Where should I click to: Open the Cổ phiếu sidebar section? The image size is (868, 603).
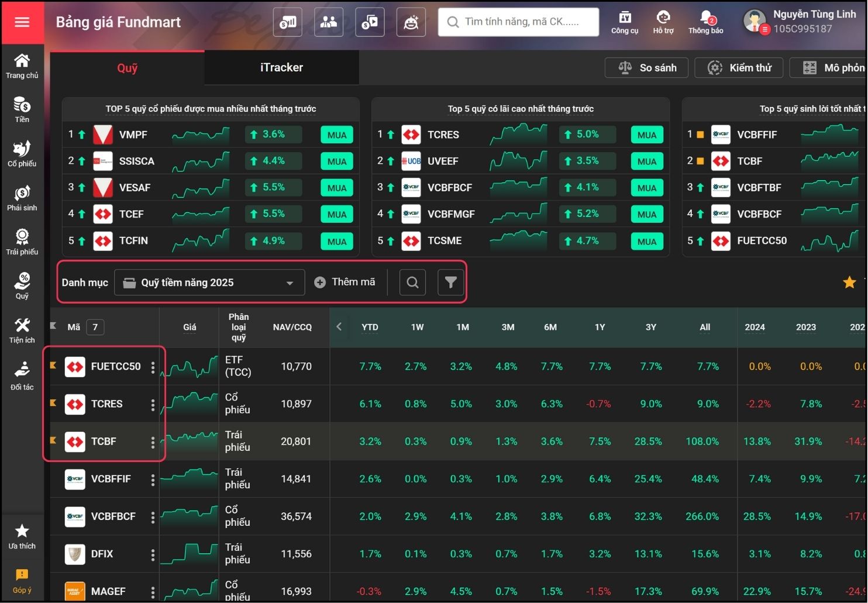[x=22, y=154]
